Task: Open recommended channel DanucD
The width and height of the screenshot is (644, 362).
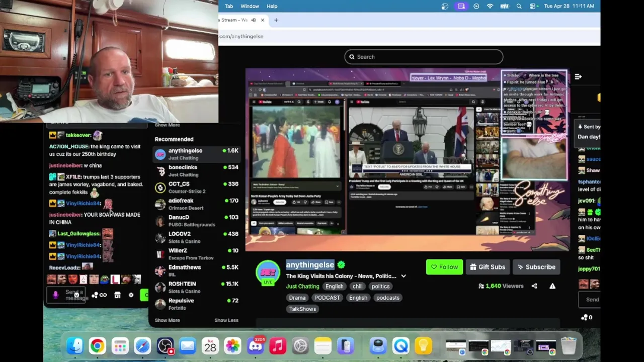Action: click(196, 220)
